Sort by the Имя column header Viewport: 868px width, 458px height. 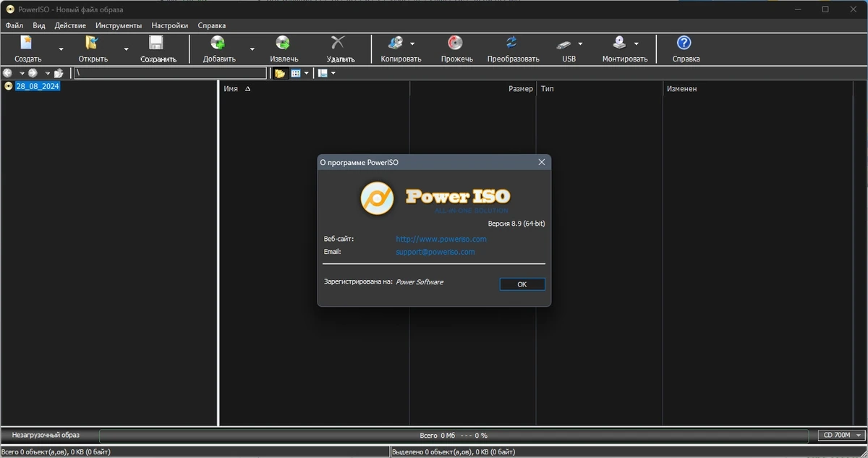pyautogui.click(x=315, y=89)
